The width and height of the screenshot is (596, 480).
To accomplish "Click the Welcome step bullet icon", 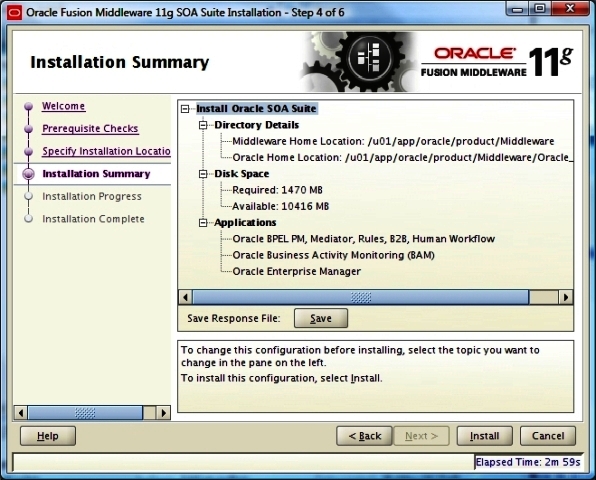I will pyautogui.click(x=29, y=106).
